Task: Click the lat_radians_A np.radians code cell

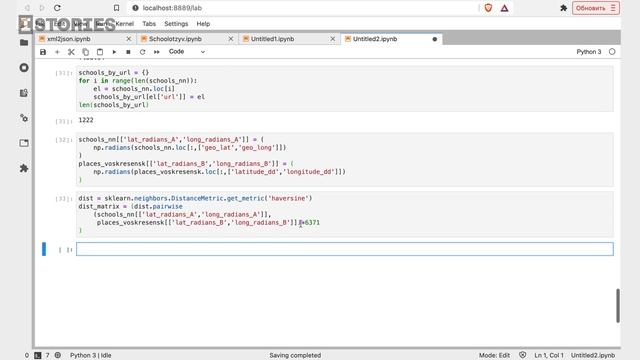Action: [x=344, y=160]
